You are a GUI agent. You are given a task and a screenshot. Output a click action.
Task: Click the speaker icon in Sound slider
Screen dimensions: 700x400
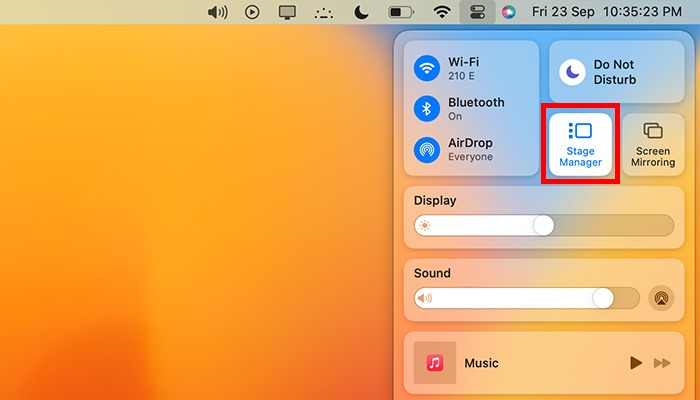(425, 298)
